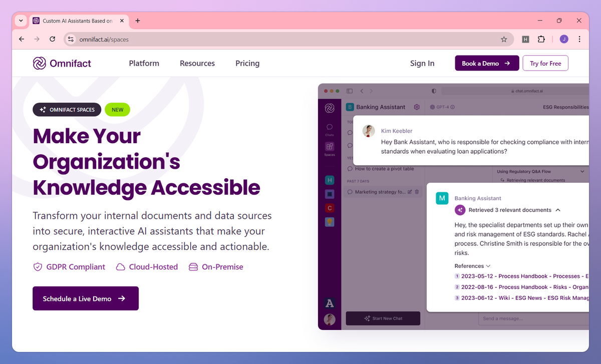
Task: Expand Using Regulatory Q&A Flow chevron
Action: click(582, 172)
